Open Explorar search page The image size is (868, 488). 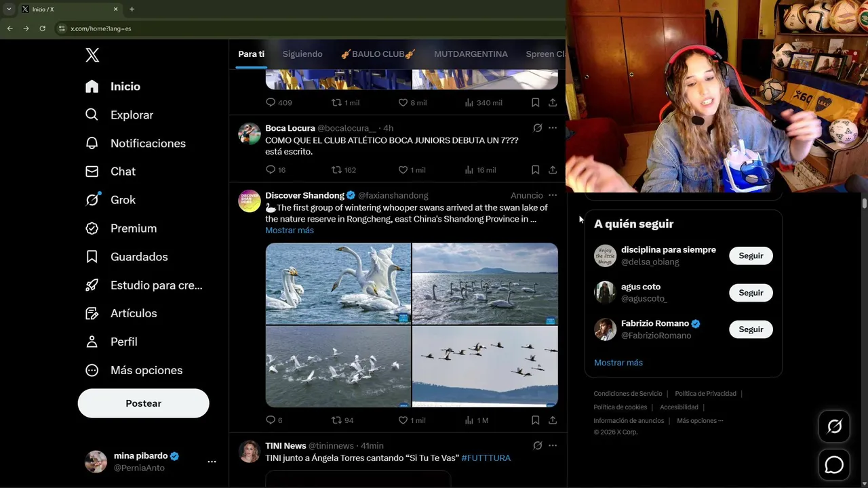click(x=119, y=115)
